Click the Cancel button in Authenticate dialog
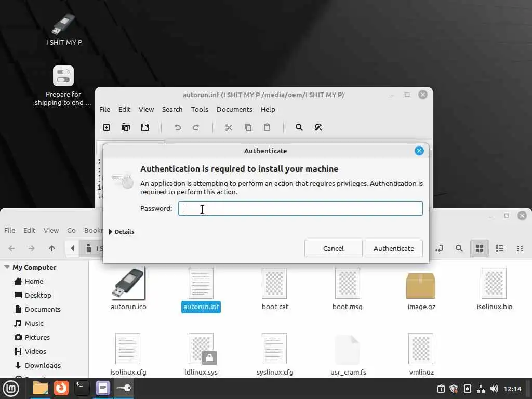 tap(333, 248)
